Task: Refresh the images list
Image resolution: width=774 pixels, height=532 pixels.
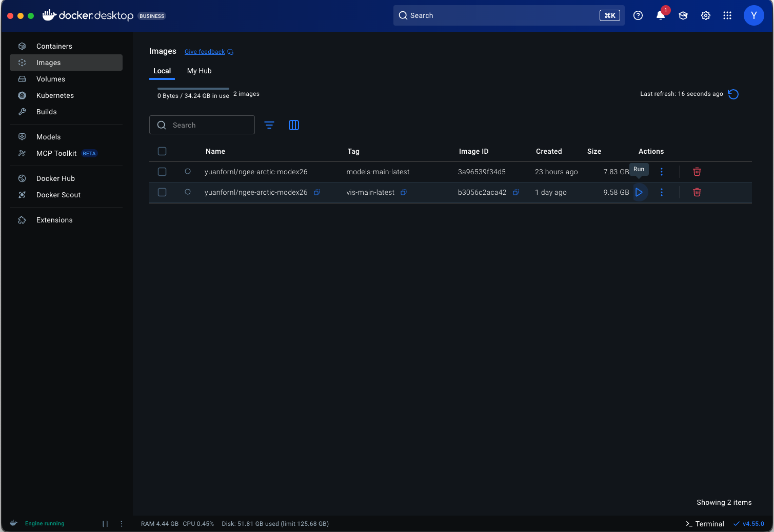Action: tap(733, 94)
